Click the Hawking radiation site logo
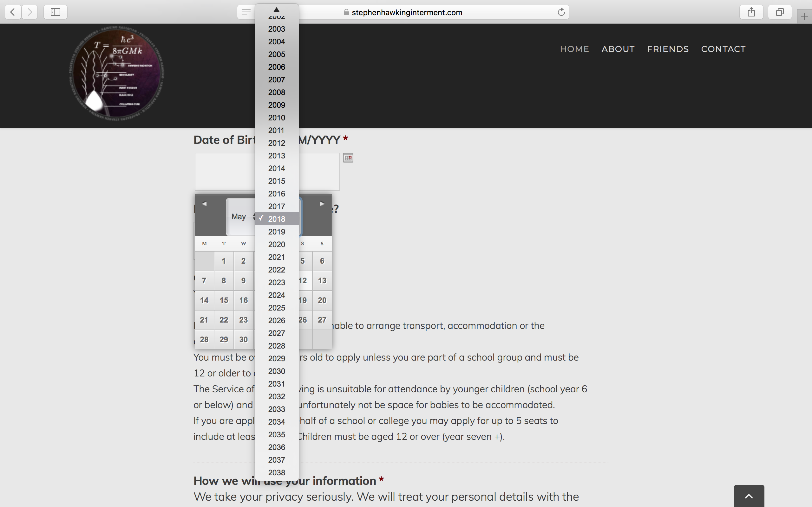The width and height of the screenshot is (812, 507). (x=116, y=73)
